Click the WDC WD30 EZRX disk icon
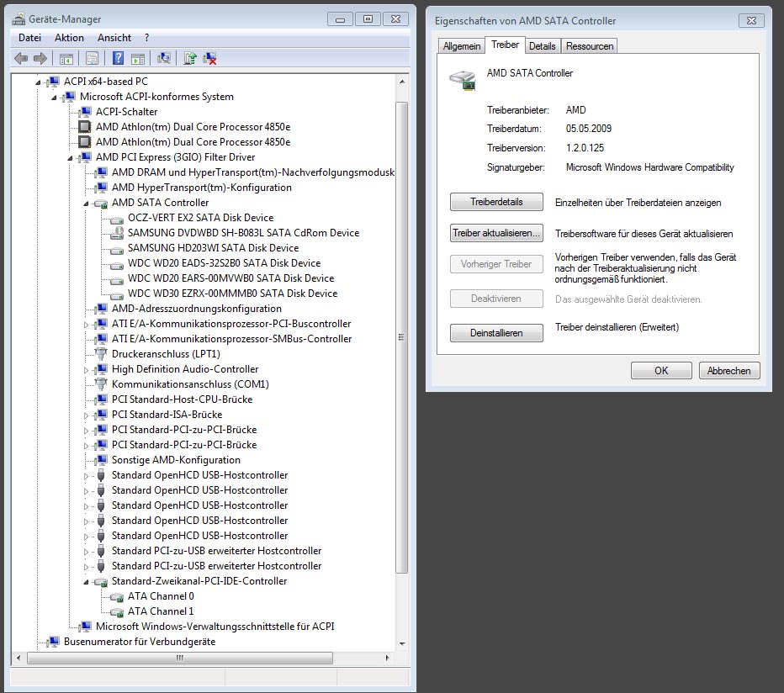The image size is (784, 693). pos(117,294)
